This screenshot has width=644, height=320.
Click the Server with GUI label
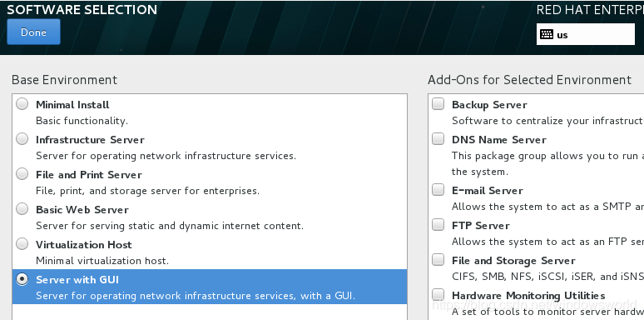click(x=77, y=280)
